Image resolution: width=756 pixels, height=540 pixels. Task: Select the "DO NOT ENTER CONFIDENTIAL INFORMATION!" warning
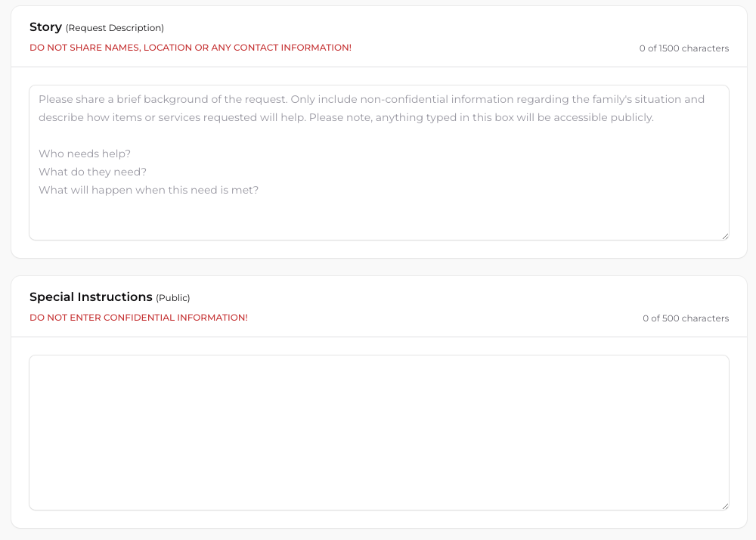tap(138, 318)
